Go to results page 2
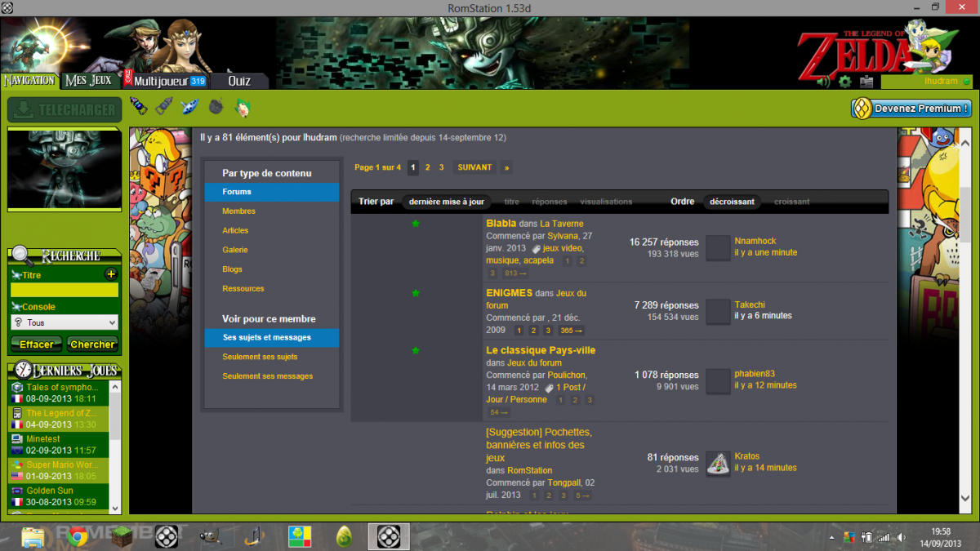Screen dimensions: 980x551 click(x=427, y=167)
